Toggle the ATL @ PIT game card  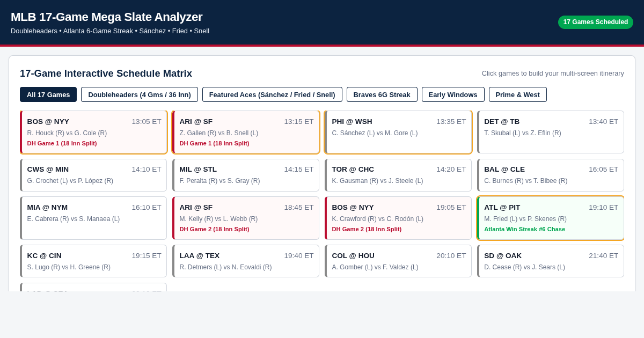(x=551, y=218)
